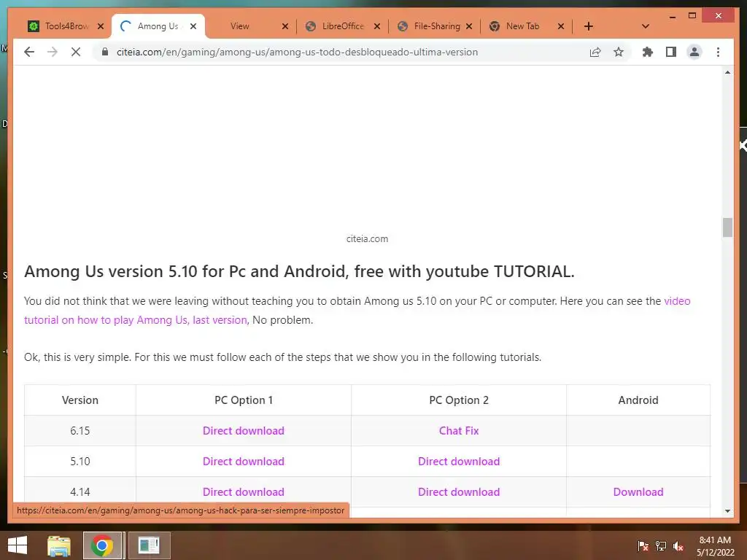This screenshot has width=747, height=560.
Task: Click the forward navigation arrow
Action: click(53, 52)
